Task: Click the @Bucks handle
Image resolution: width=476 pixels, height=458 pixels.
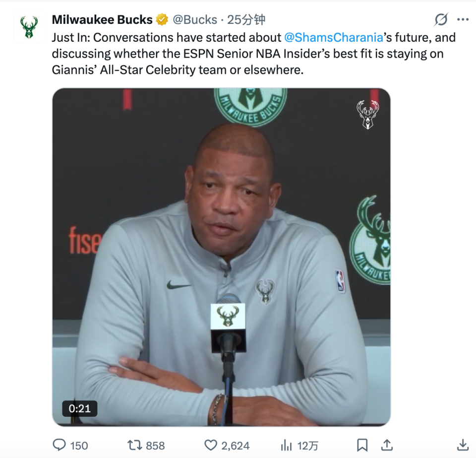Action: click(195, 20)
